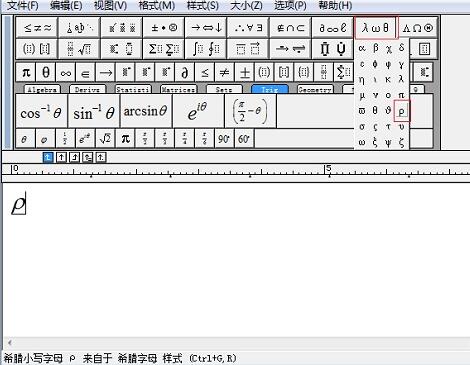Insert mu from the Greek palette
The image size is (470, 365).
[362, 95]
